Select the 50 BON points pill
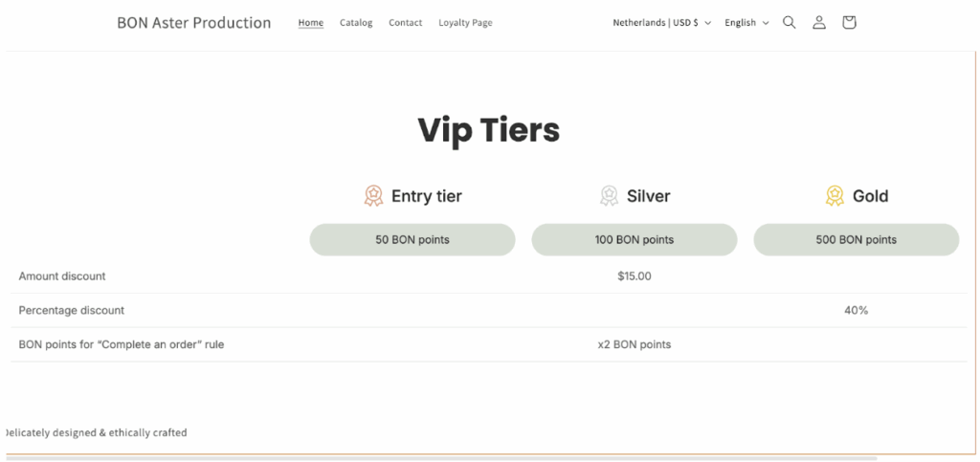Image resolution: width=980 pixels, height=462 pixels. click(x=412, y=240)
